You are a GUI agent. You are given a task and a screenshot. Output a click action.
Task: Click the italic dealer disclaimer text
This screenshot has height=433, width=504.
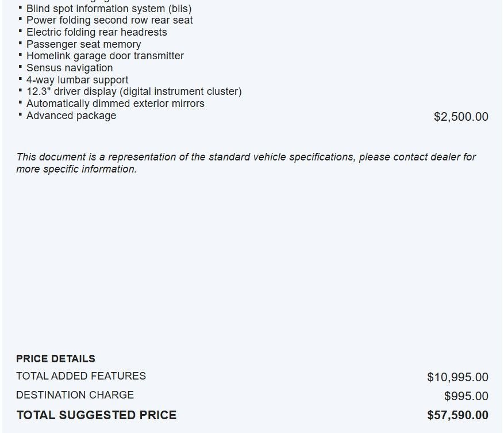coord(246,163)
